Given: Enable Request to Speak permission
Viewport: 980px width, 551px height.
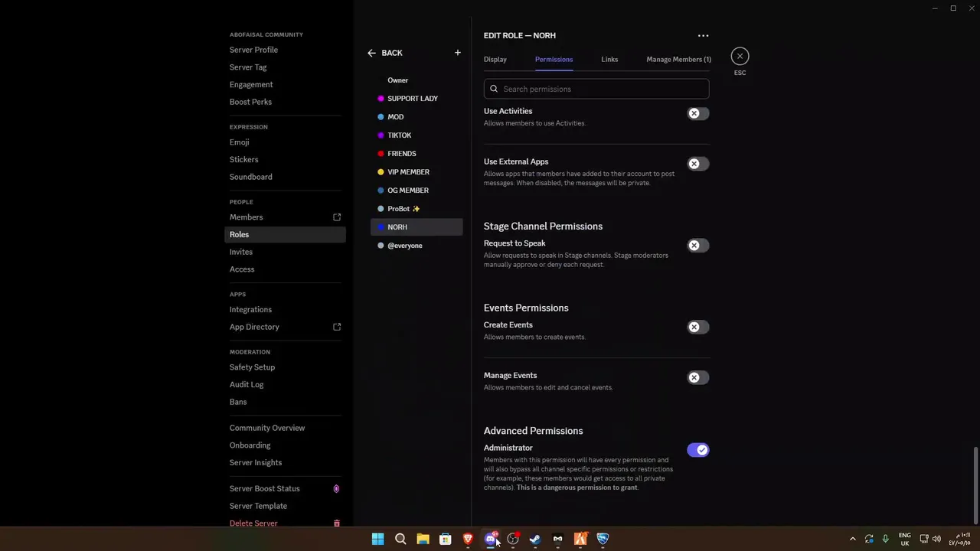Looking at the screenshot, I should click(x=697, y=246).
